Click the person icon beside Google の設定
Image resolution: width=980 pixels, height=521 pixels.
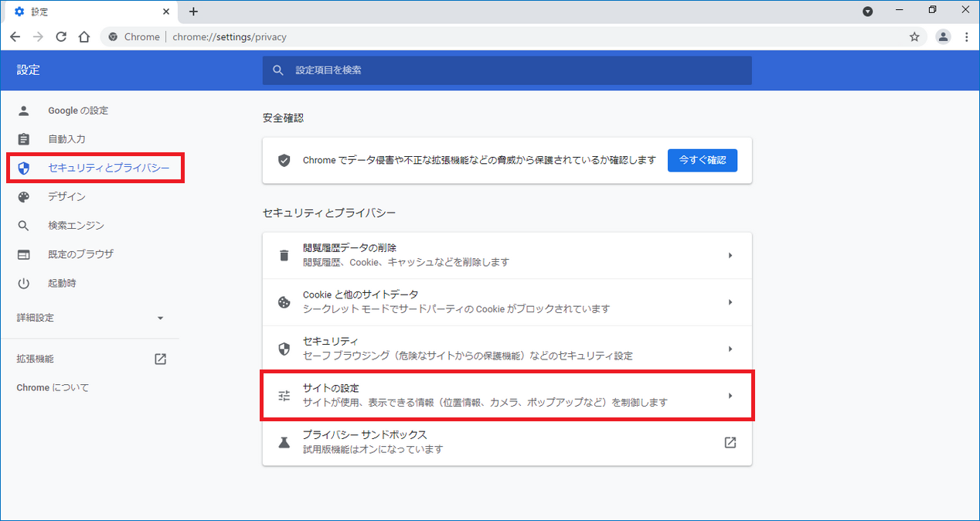(23, 111)
